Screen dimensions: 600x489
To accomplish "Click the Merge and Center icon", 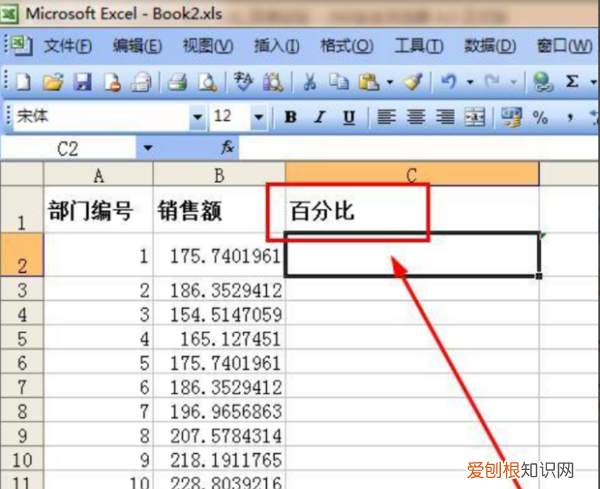I will [x=474, y=117].
